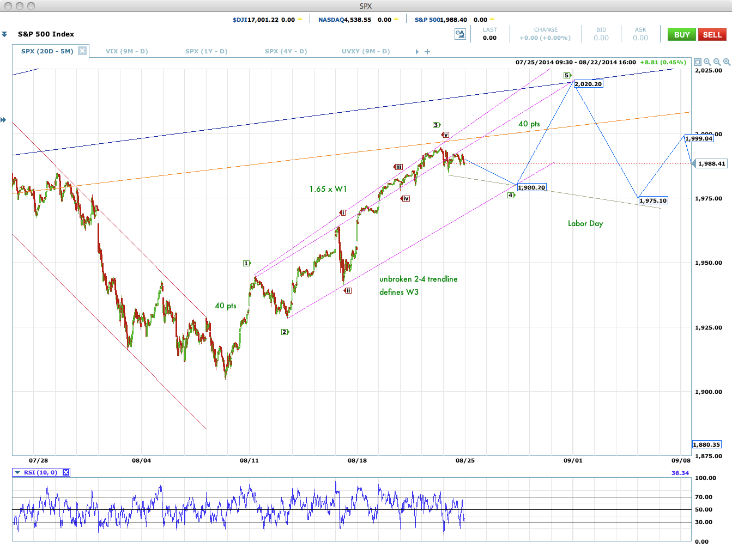
Task: Select wave marker 2 label
Action: pos(285,332)
